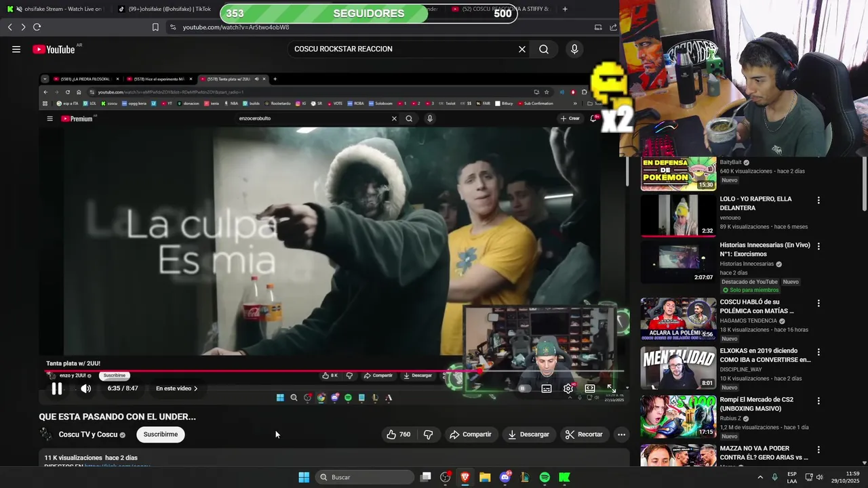Open EN DEFENSA DE POKEMON thumbnail
Screen dimensions: 868x488
pos(678,174)
